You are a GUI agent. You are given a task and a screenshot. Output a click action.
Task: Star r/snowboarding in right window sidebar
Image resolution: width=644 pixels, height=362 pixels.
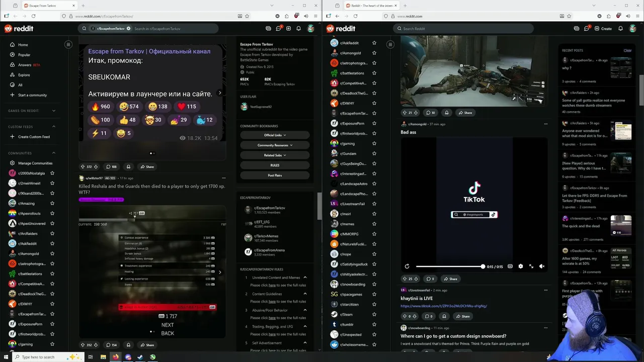[374, 284]
